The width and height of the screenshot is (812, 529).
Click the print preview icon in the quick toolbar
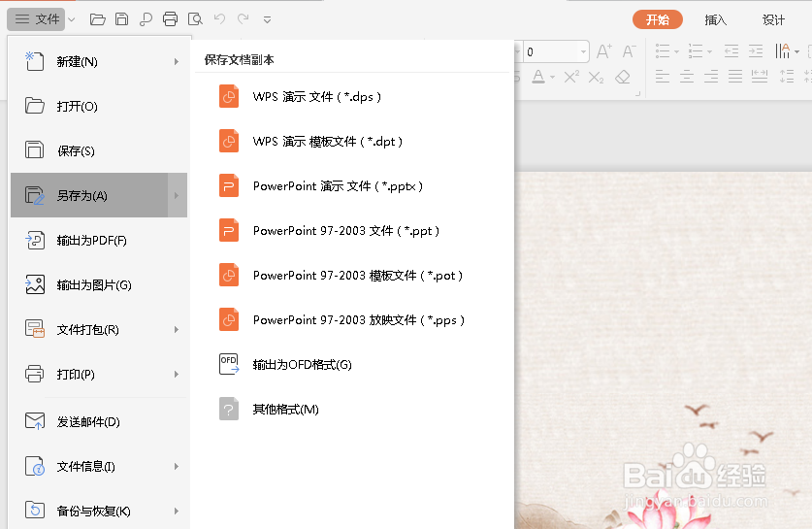[x=195, y=19]
